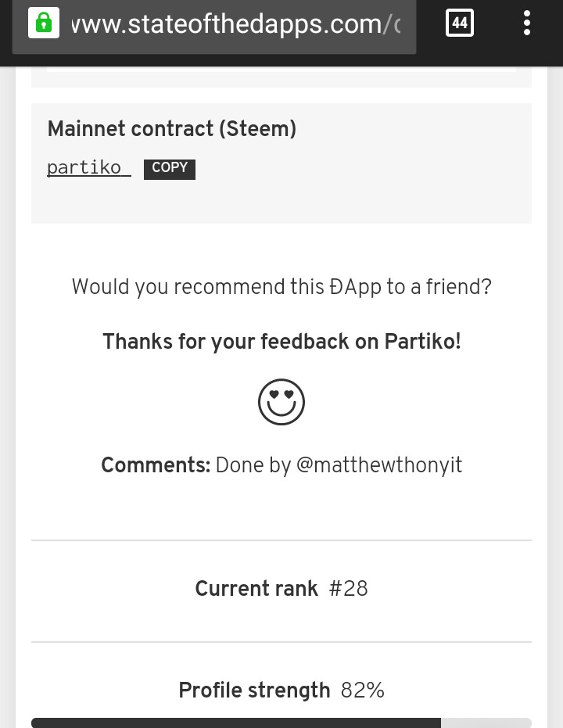Click the recommend this ÐApp question text
Image resolution: width=563 pixels, height=728 pixels.
[281, 287]
